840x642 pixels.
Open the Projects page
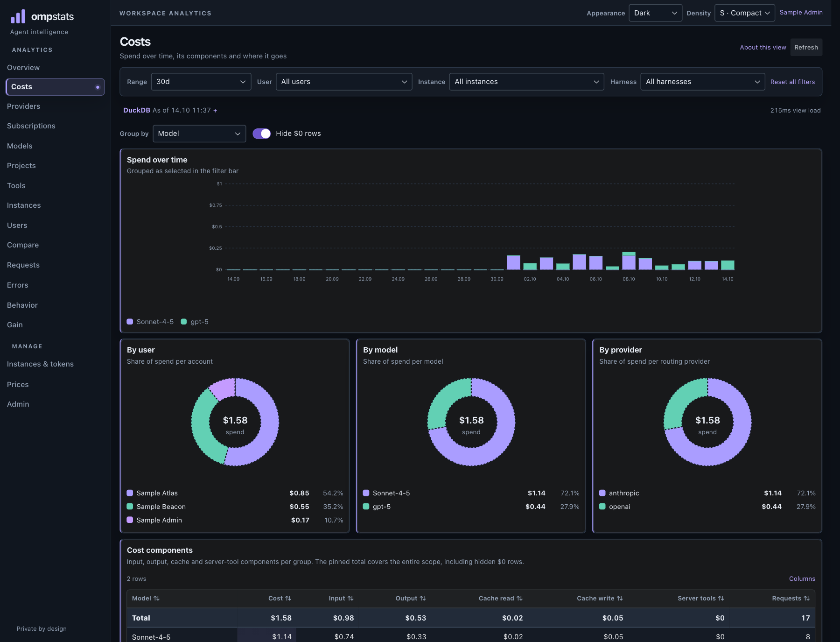[x=21, y=166]
